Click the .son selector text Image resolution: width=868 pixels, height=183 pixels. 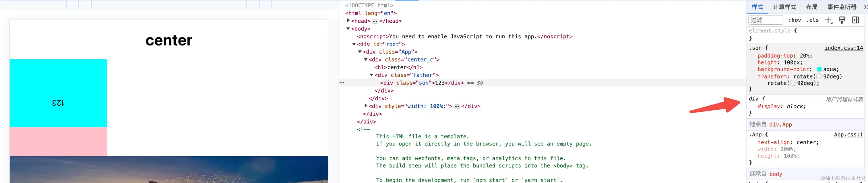(x=755, y=48)
